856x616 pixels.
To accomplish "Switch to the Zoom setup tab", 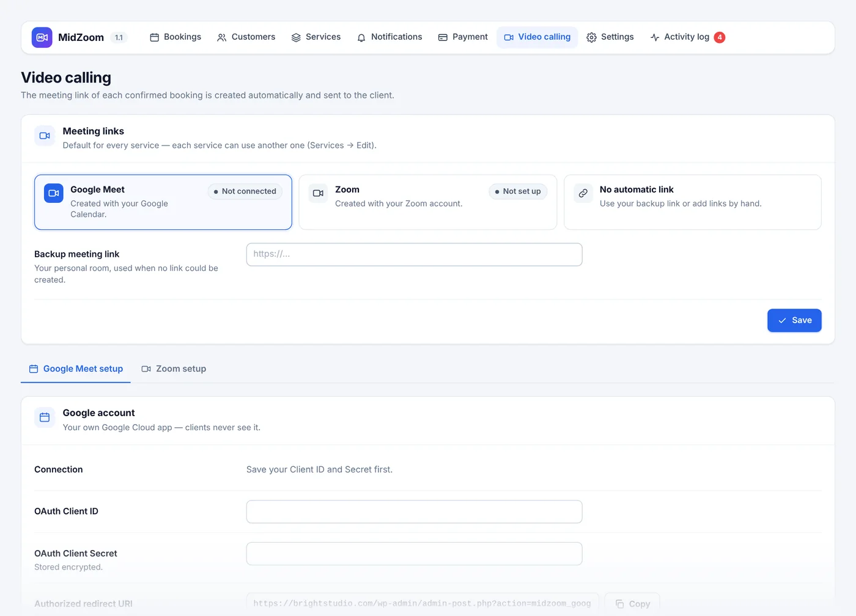I will [174, 369].
